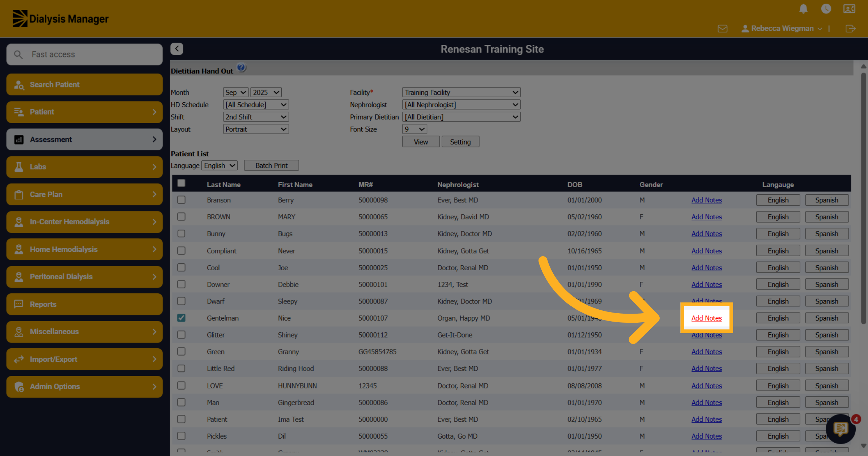Open the contact card icon in header
Screen dimensions: 868x456
coord(849,9)
